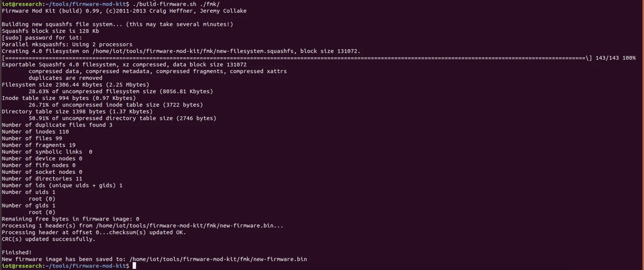Click the 'duplicates are removed' text
The height and width of the screenshot is (270, 644).
pos(66,78)
